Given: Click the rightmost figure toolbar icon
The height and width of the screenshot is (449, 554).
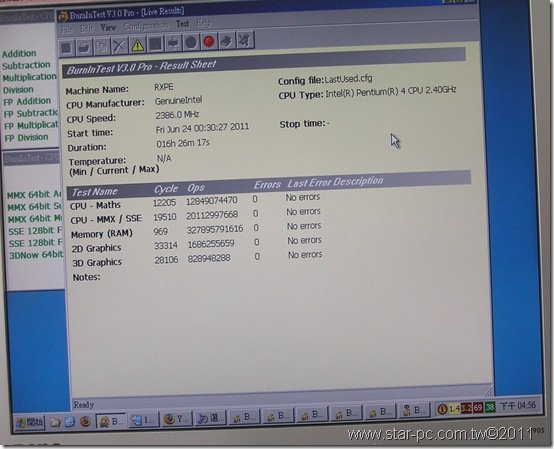Looking at the screenshot, I should (x=245, y=40).
